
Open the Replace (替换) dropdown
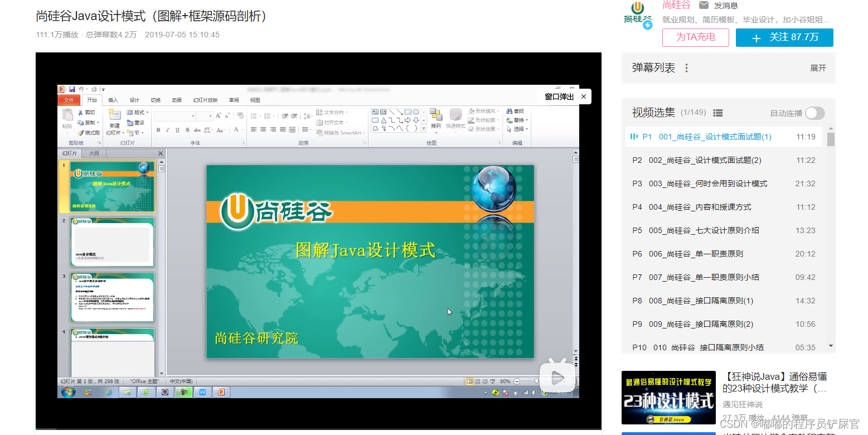point(517,120)
